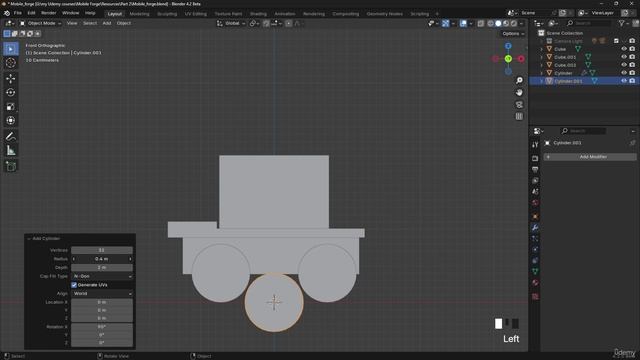Open the viewport View menu
Viewport: 640px width, 360px height.
tap(72, 23)
